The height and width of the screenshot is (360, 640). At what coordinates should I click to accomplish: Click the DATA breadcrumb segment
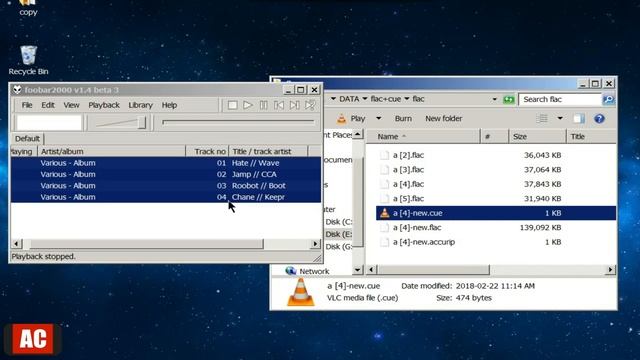(349, 99)
